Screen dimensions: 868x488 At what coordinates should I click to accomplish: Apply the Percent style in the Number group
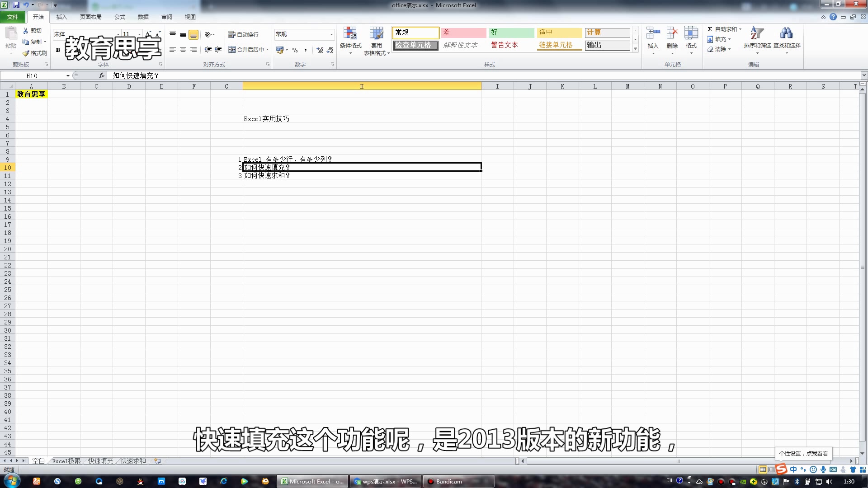(x=295, y=50)
